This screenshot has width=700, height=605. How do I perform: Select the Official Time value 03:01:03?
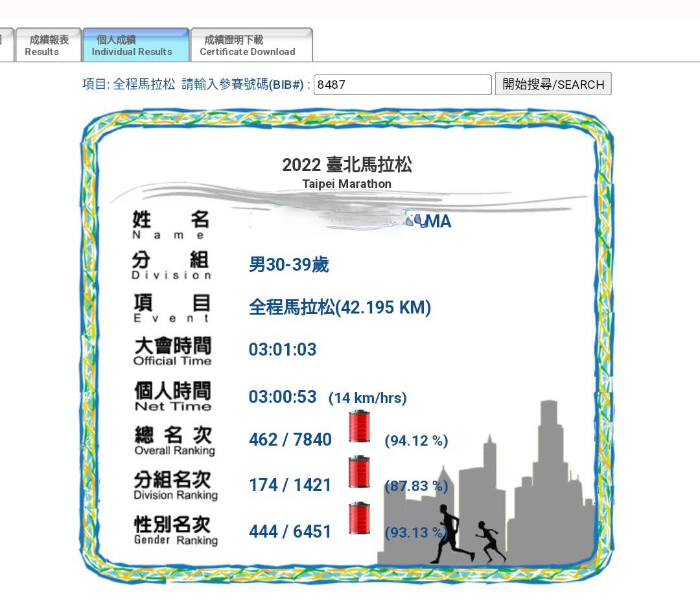(283, 350)
